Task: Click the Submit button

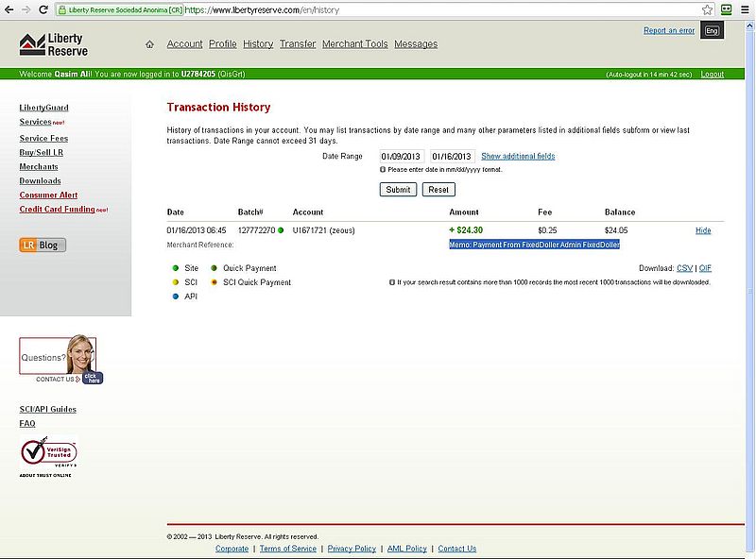Action: pos(398,190)
